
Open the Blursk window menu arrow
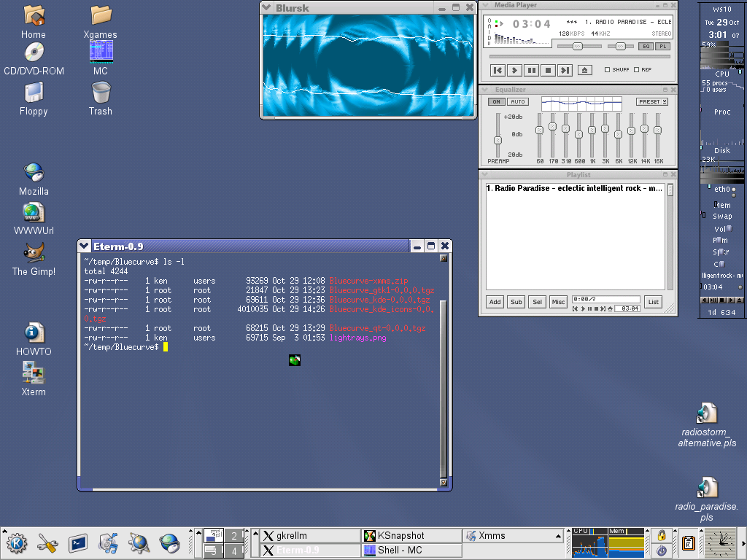267,7
